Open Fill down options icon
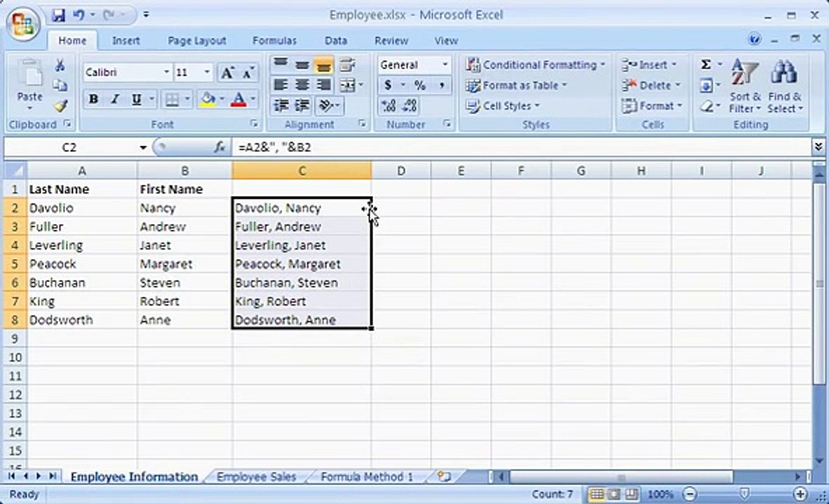Image resolution: width=829 pixels, height=504 pixels. tap(706, 85)
